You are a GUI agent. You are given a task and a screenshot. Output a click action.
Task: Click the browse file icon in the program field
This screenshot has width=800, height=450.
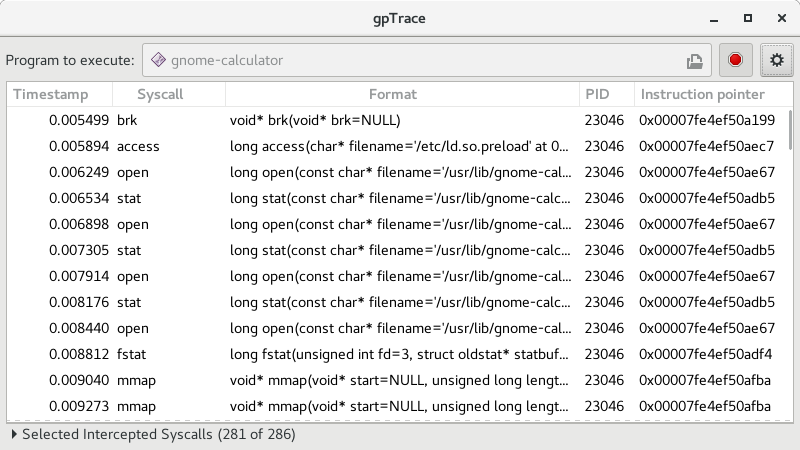(x=694, y=61)
